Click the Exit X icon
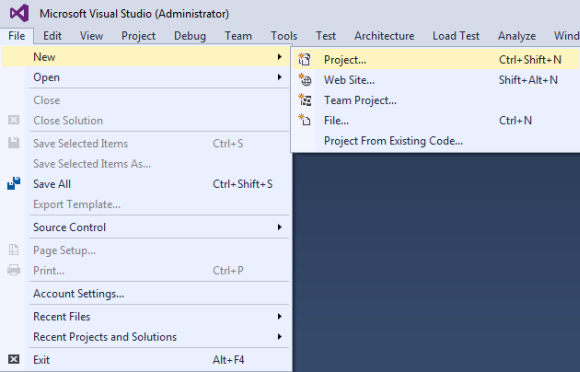 pyautogui.click(x=14, y=359)
